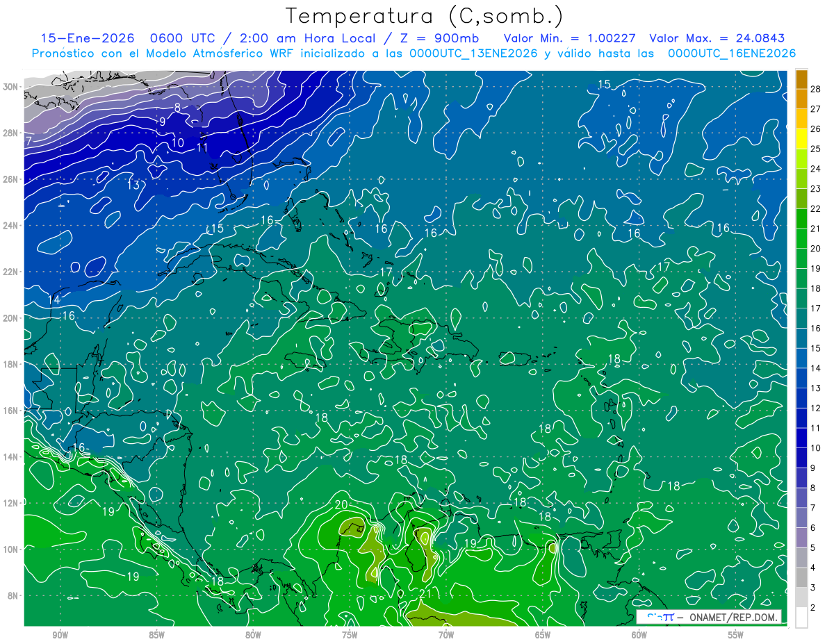Click the contour label "8" on the map
Screen dimensions: 834x644
click(177, 108)
